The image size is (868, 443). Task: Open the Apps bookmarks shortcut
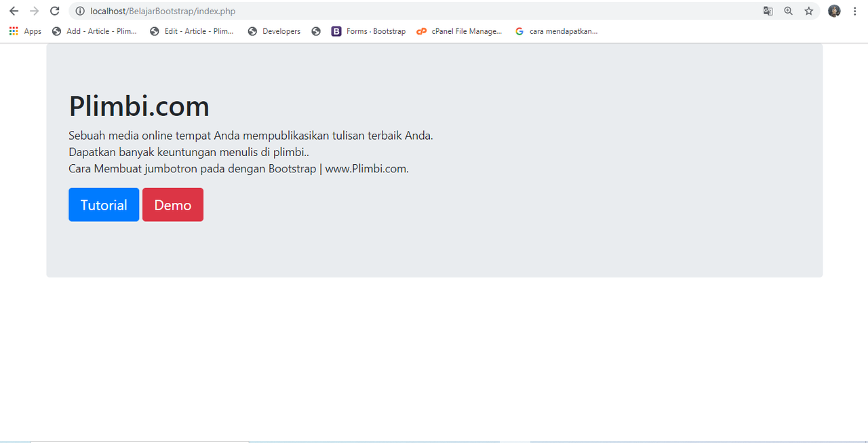[x=25, y=31]
